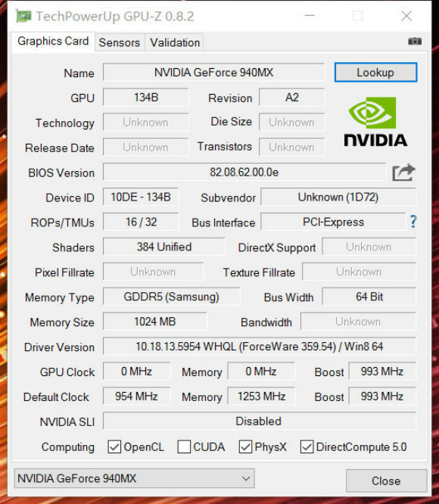
Task: Select the Graphics Card tab
Action: (53, 41)
